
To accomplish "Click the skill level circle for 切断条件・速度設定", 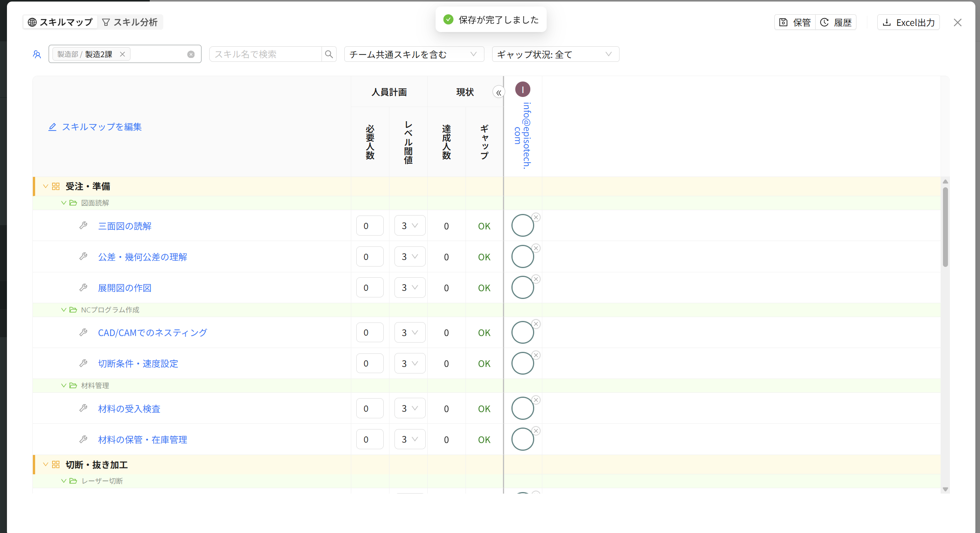I will coord(523,363).
